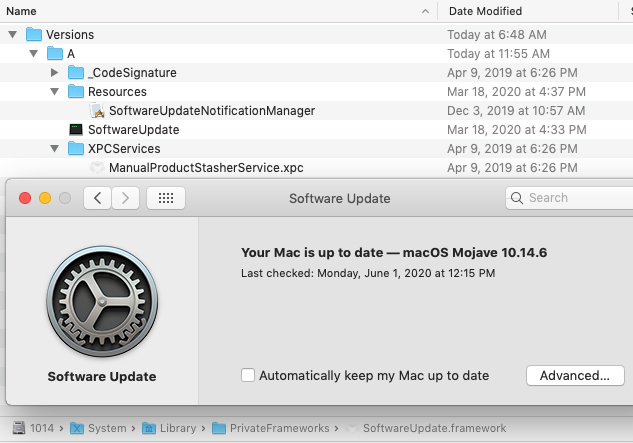
Task: Click the SoftwareUpdate executable icon
Action: 75,129
